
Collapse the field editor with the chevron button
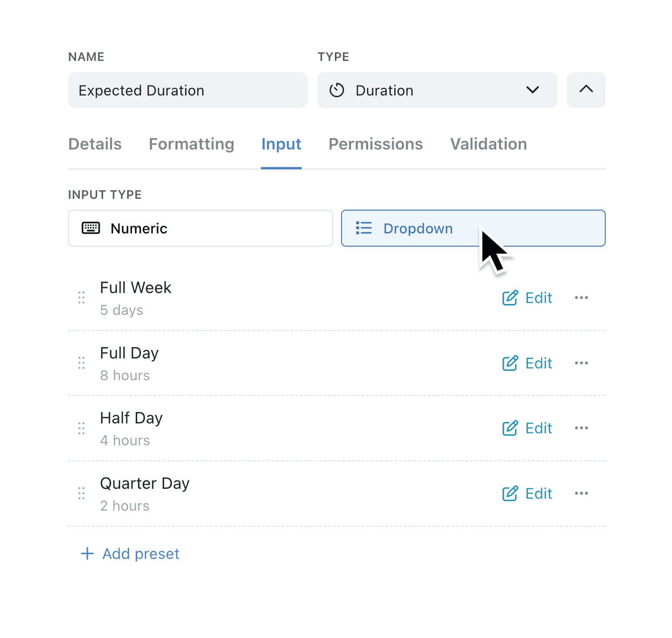pos(585,90)
